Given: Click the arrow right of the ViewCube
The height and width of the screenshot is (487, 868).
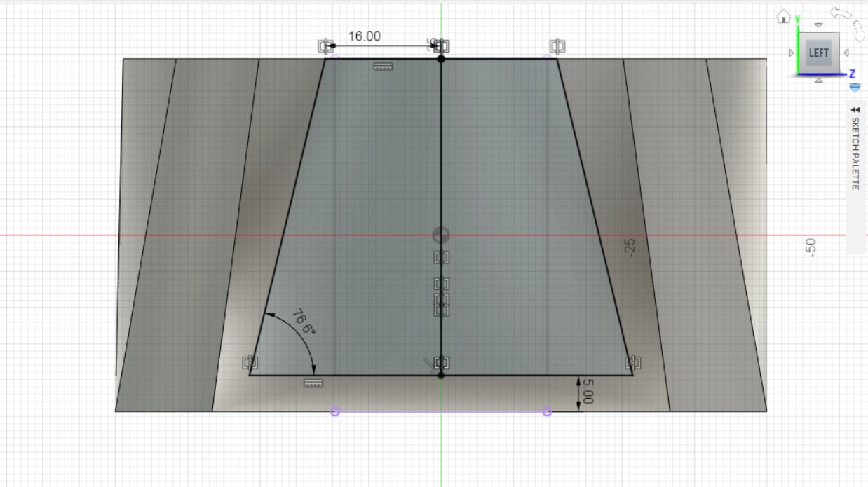Looking at the screenshot, I should tap(846, 53).
